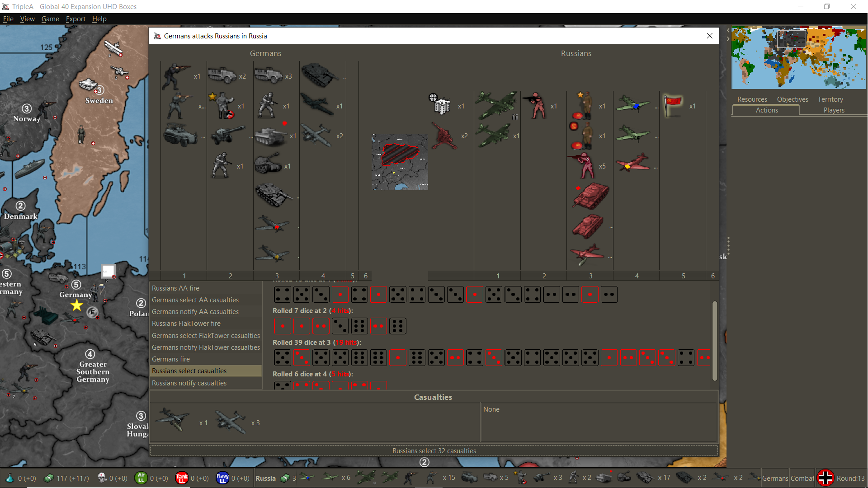
Task: Click the Russia territory map preview in dialog
Action: 400,162
